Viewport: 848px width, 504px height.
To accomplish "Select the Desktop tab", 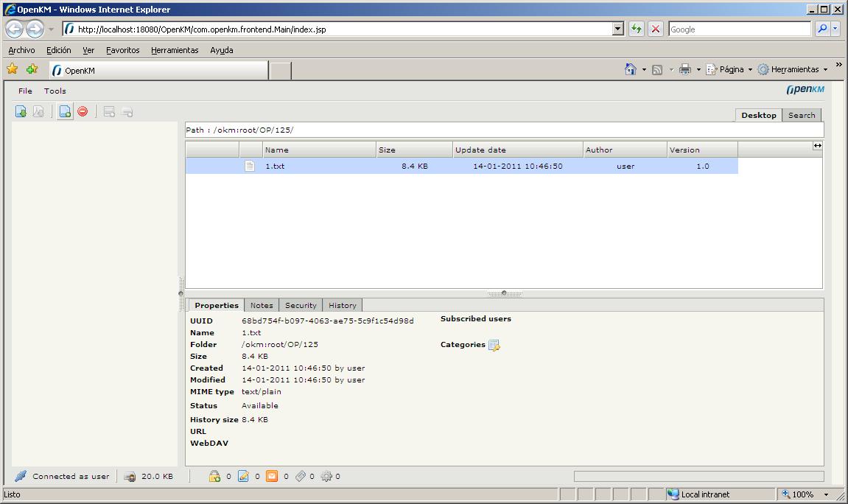I will (759, 115).
